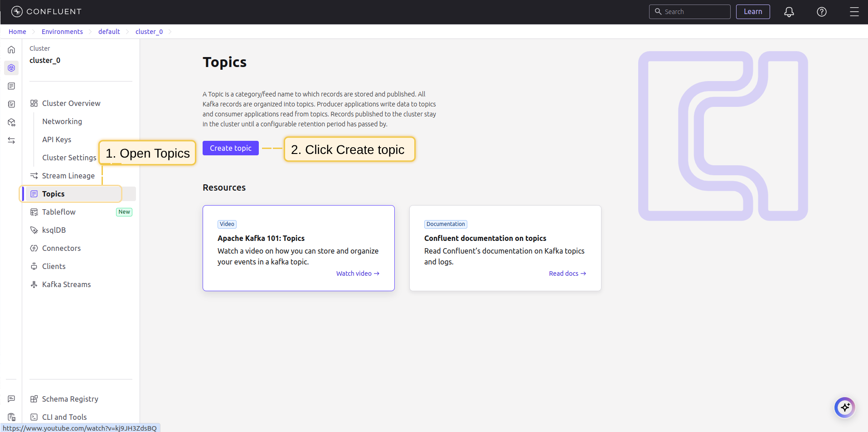
Task: Expand the breadcrumb chevron after cluster_0
Action: [x=170, y=32]
